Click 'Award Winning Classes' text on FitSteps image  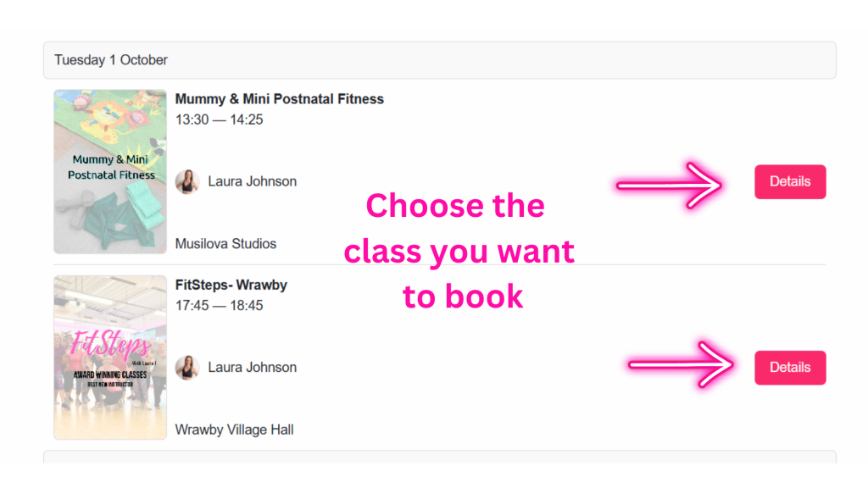point(111,374)
